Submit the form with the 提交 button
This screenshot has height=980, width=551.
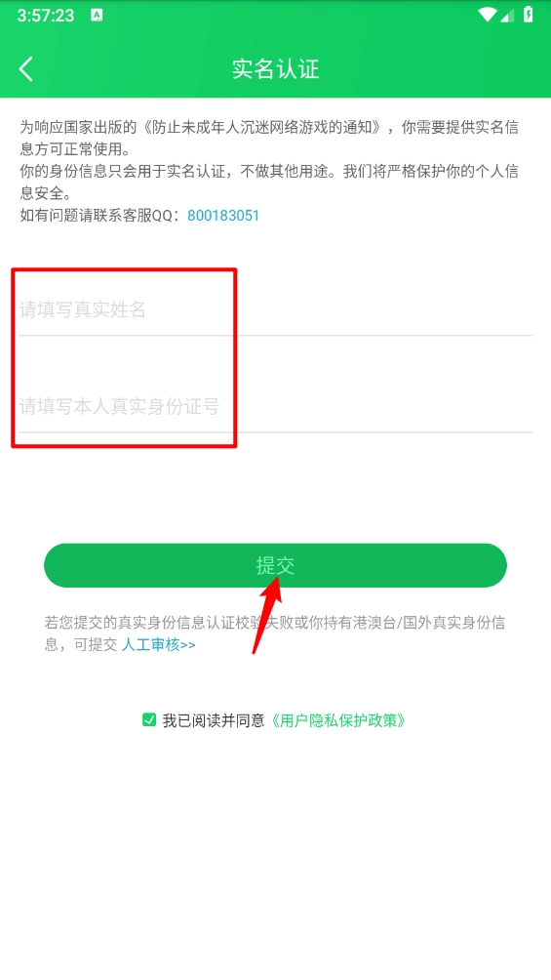coord(275,565)
